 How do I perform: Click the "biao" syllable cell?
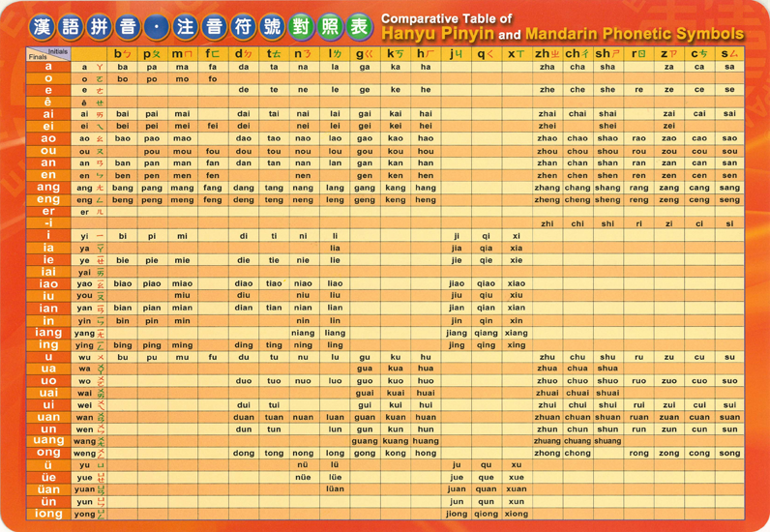(122, 283)
